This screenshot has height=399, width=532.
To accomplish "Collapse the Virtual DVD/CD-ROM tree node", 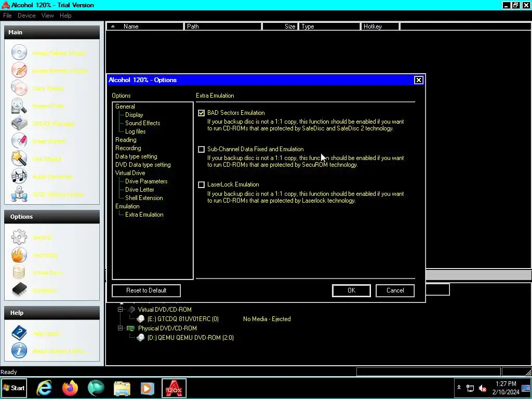I will [x=120, y=310].
